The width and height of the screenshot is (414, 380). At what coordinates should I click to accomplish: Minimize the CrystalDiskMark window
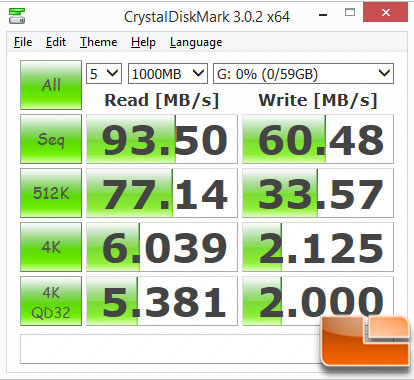323,14
